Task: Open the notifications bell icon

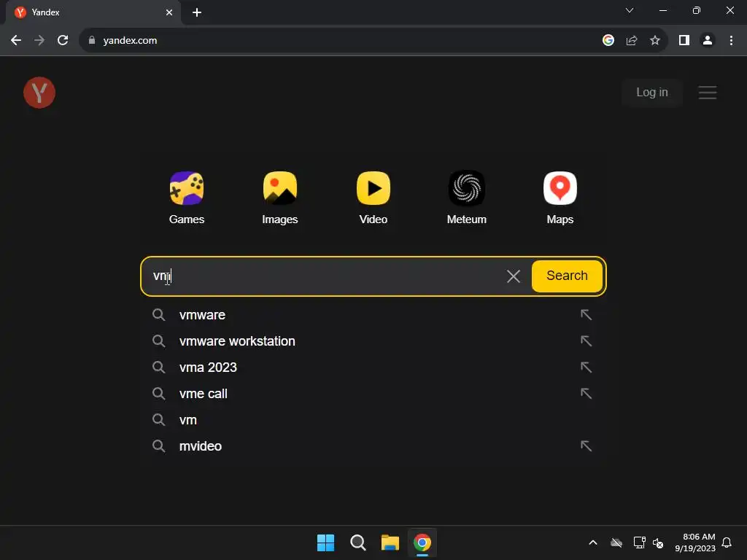Action: pos(727,542)
